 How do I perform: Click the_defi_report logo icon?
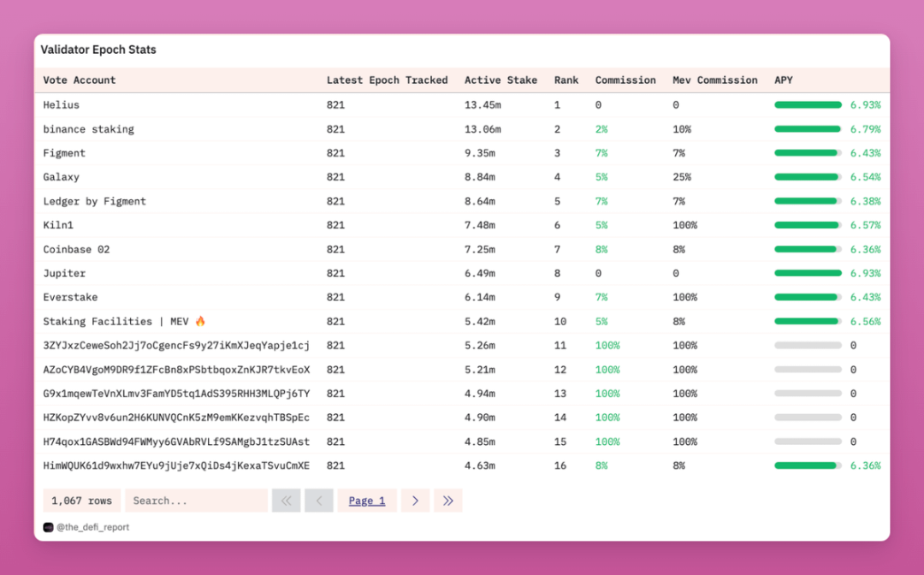pyautogui.click(x=49, y=528)
